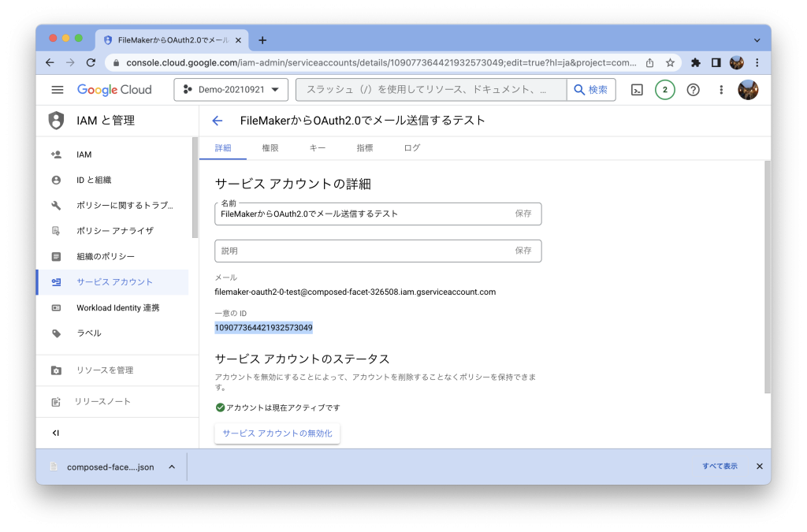The width and height of the screenshot is (807, 532).
Task: Click the sidebar vertical scrollbar
Action: (195, 188)
